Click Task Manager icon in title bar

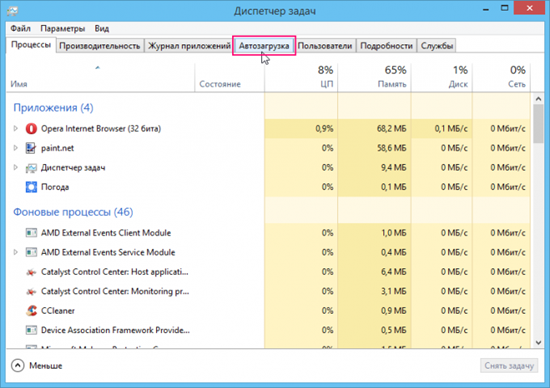coord(12,11)
